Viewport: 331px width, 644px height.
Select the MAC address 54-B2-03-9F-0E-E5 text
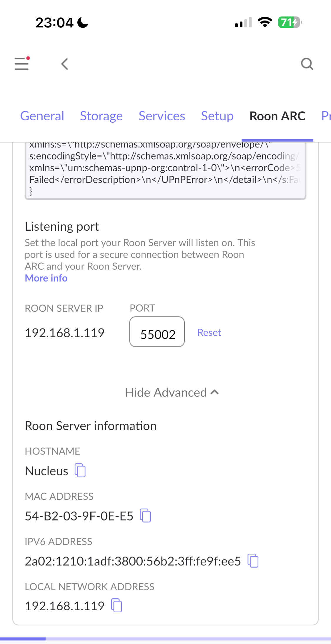(79, 516)
